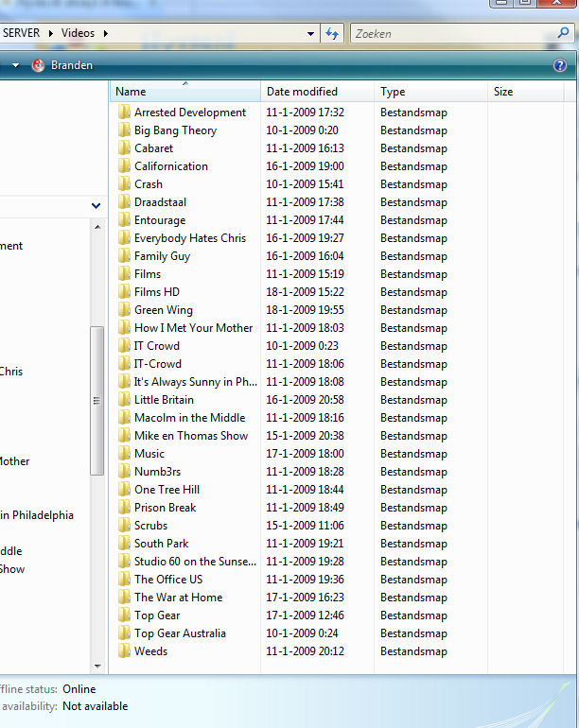Open the address bar history dropdown arrow

(x=310, y=33)
